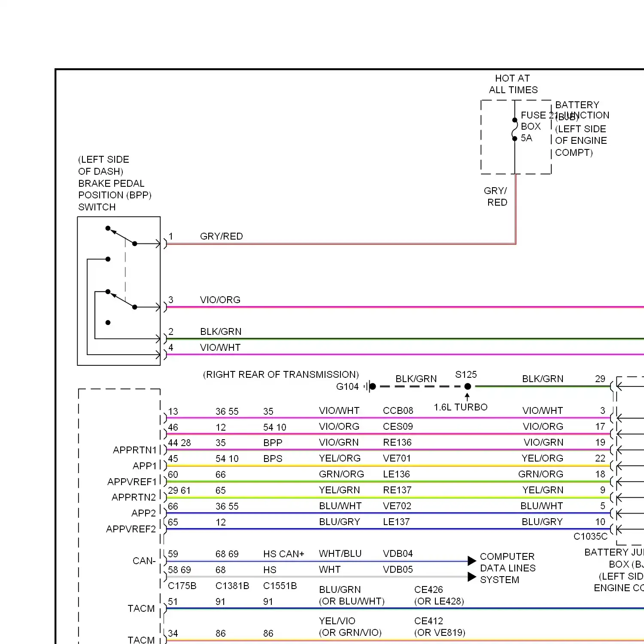The height and width of the screenshot is (644, 644).
Task: Select connector label C1551B
Action: pos(280,586)
